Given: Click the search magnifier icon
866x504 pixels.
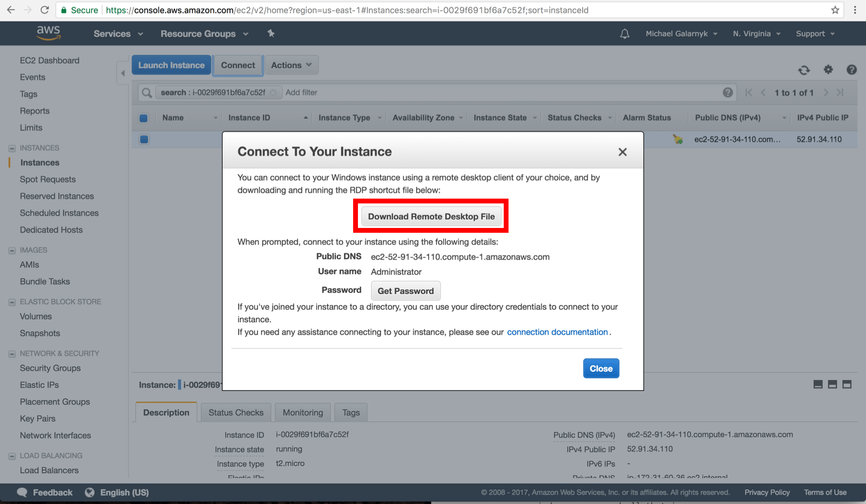Looking at the screenshot, I should 146,92.
